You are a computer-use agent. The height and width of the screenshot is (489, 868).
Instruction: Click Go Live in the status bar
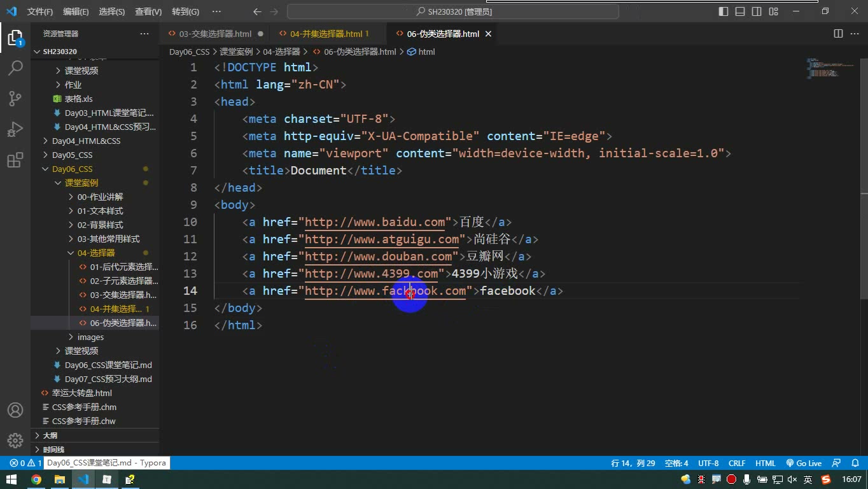point(804,463)
